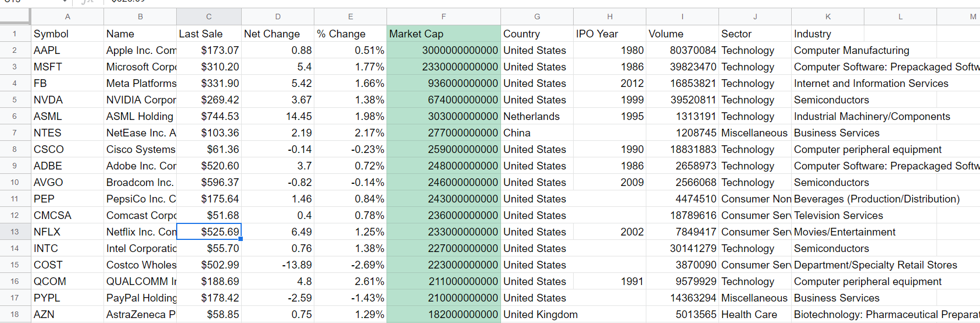Select column B header
980x323 pixels.
(140, 17)
